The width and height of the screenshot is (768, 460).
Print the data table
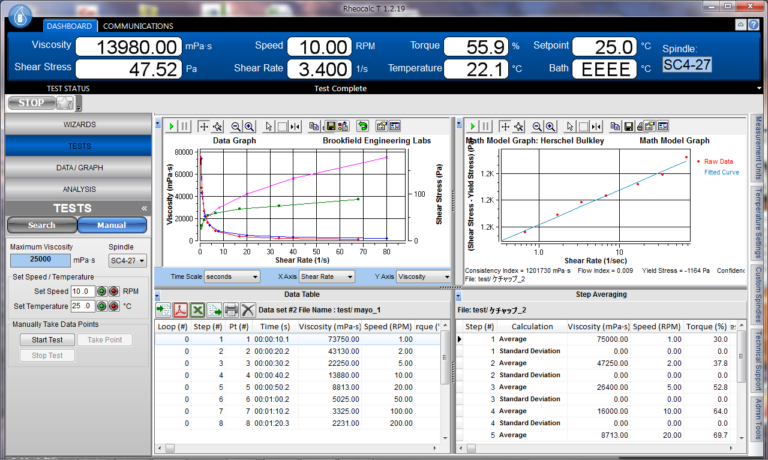[x=231, y=310]
